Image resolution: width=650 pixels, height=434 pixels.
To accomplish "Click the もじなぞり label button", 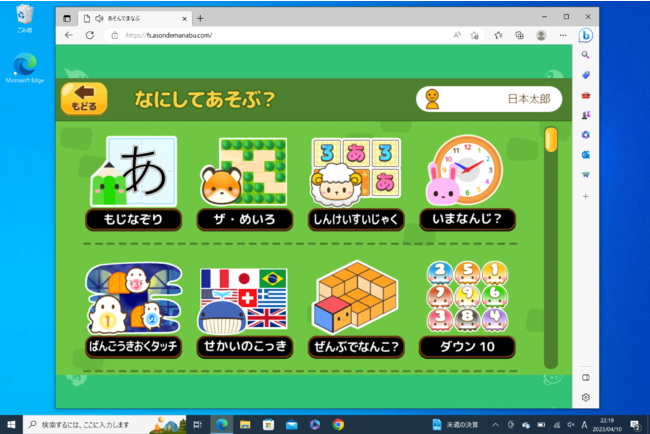I will point(133,219).
